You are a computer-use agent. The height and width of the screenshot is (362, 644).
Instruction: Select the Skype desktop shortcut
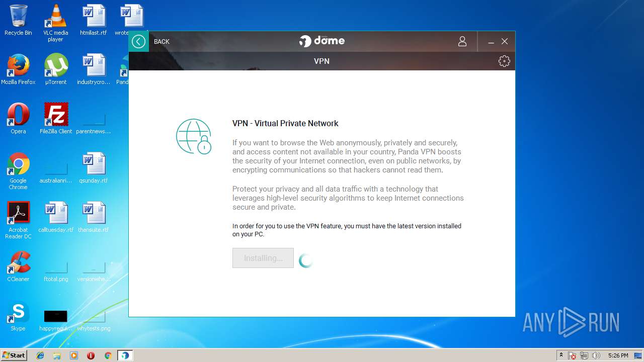[18, 316]
